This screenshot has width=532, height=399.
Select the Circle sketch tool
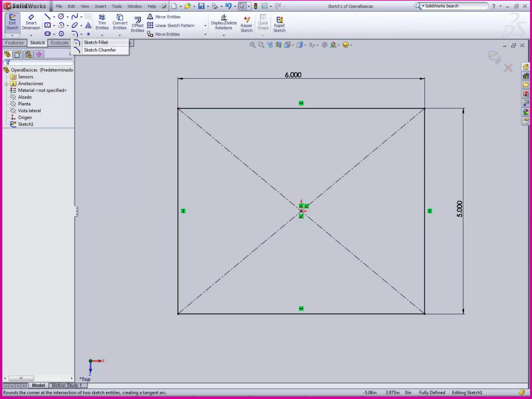coord(61,17)
